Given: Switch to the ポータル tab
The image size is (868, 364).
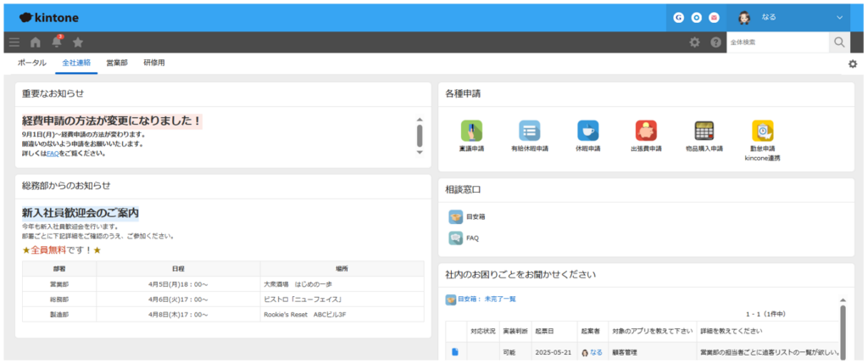Looking at the screenshot, I should pyautogui.click(x=32, y=63).
